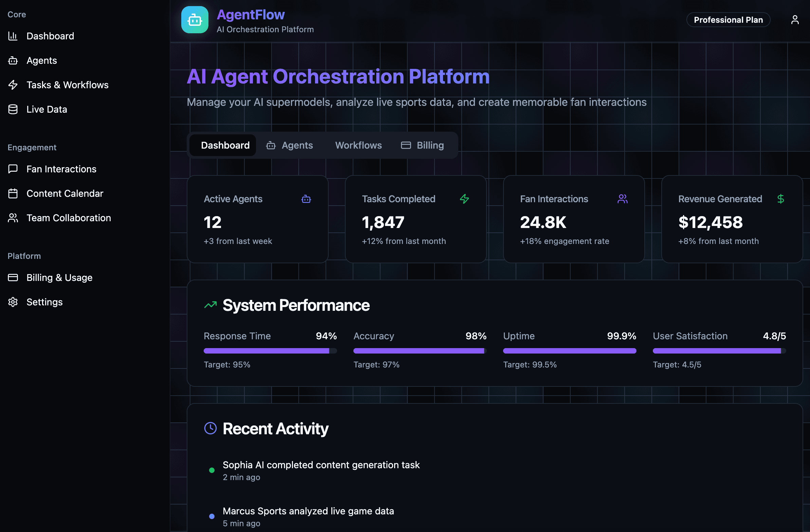
Task: Click the blue status dot for Marcus Sports
Action: click(x=212, y=516)
